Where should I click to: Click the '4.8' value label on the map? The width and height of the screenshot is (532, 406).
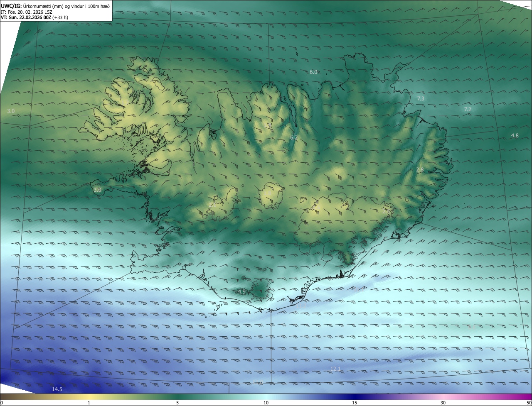click(x=515, y=136)
